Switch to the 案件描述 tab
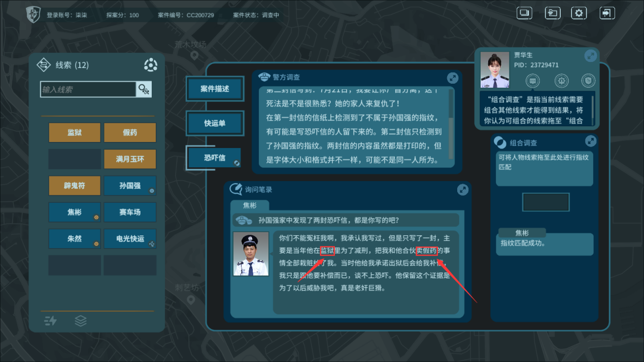Screen dimensions: 644x362 [x=215, y=89]
